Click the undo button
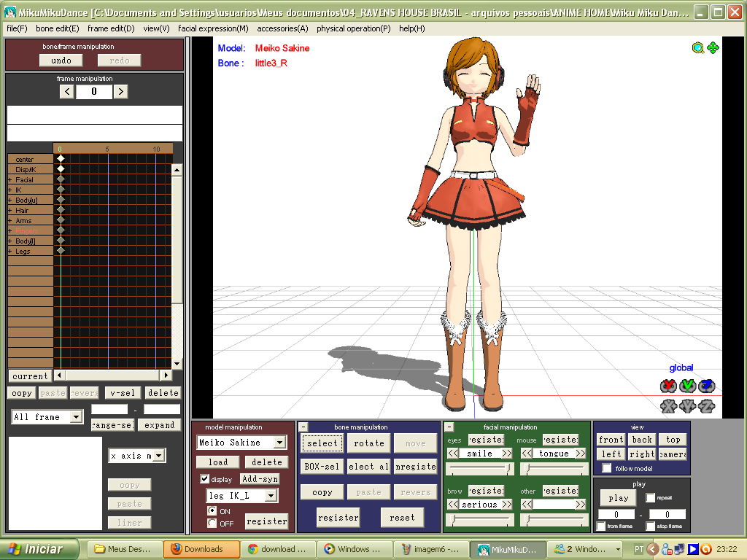This screenshot has height=560, width=747. [x=61, y=61]
